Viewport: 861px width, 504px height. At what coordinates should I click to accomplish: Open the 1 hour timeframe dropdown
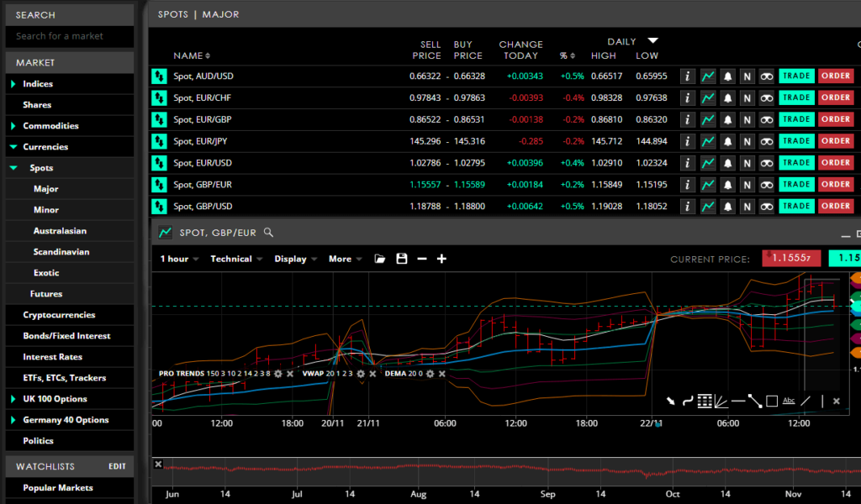[179, 259]
